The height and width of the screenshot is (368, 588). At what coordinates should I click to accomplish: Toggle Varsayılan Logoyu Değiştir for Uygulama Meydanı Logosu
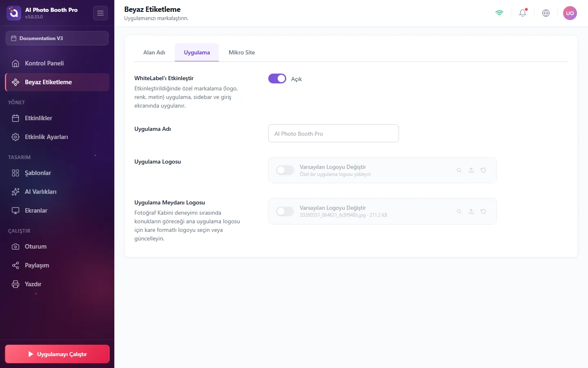(x=285, y=211)
